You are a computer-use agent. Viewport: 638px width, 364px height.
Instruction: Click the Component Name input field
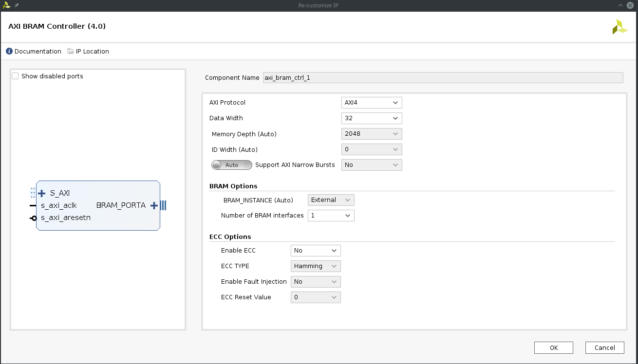click(x=442, y=78)
